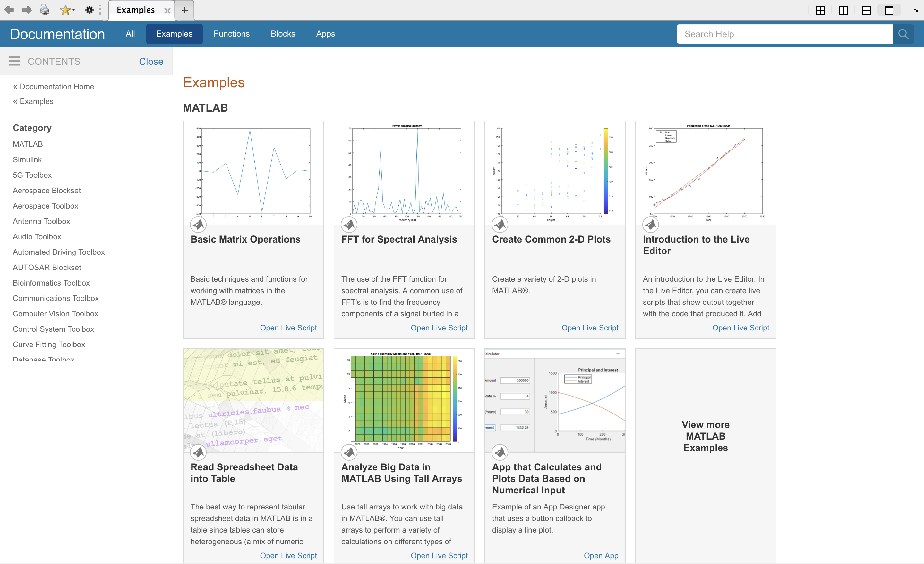Click MATLAB logo icon on 2-D Plots card
The image size is (924, 564).
pyautogui.click(x=500, y=225)
